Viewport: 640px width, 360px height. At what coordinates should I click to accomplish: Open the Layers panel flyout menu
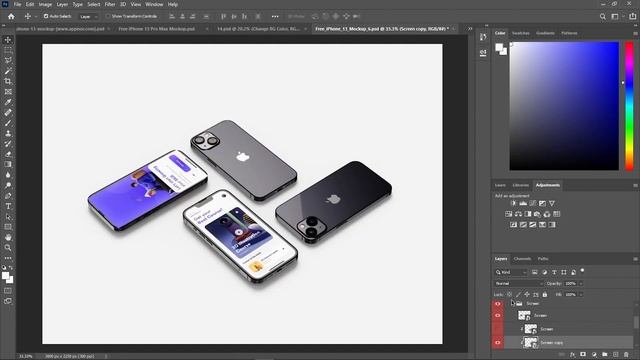635,259
